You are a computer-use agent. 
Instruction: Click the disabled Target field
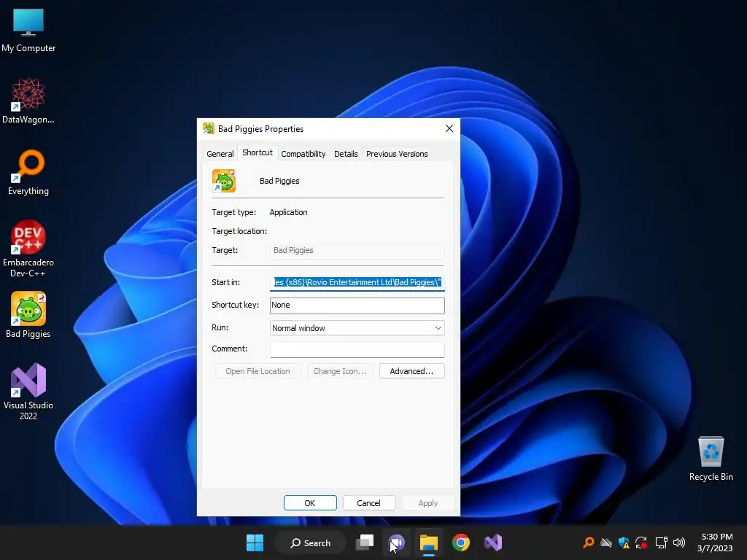coord(357,251)
